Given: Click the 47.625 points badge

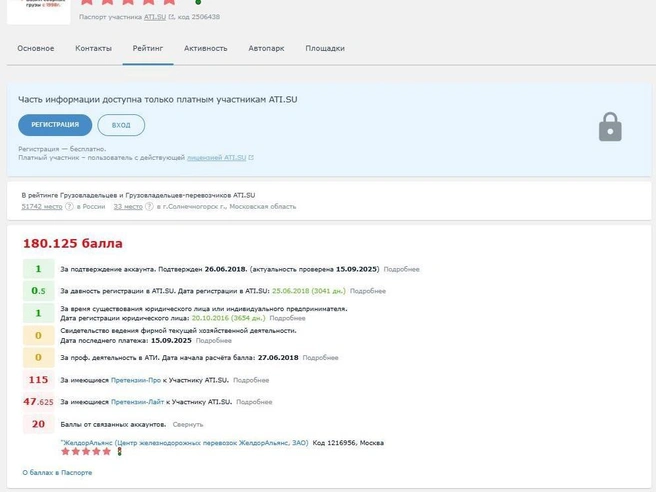Looking at the screenshot, I should (x=38, y=402).
